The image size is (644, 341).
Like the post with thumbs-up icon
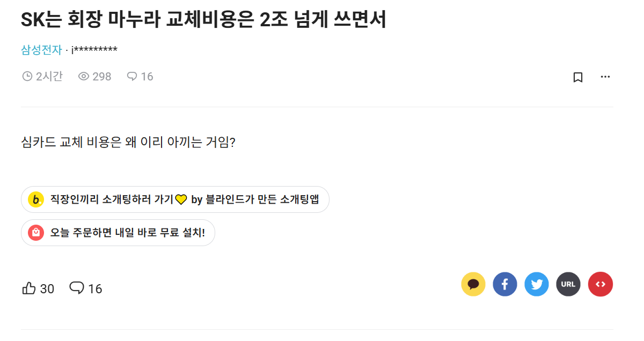click(x=29, y=288)
